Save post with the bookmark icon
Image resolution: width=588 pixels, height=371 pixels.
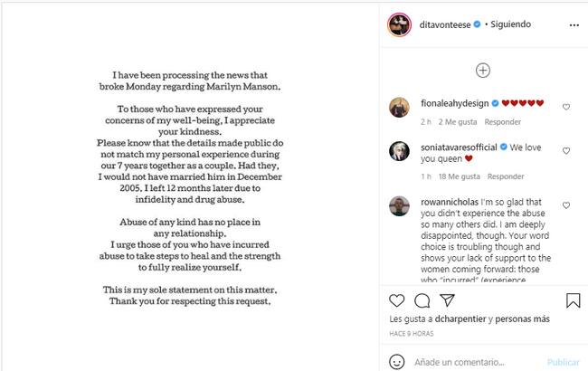tap(574, 300)
